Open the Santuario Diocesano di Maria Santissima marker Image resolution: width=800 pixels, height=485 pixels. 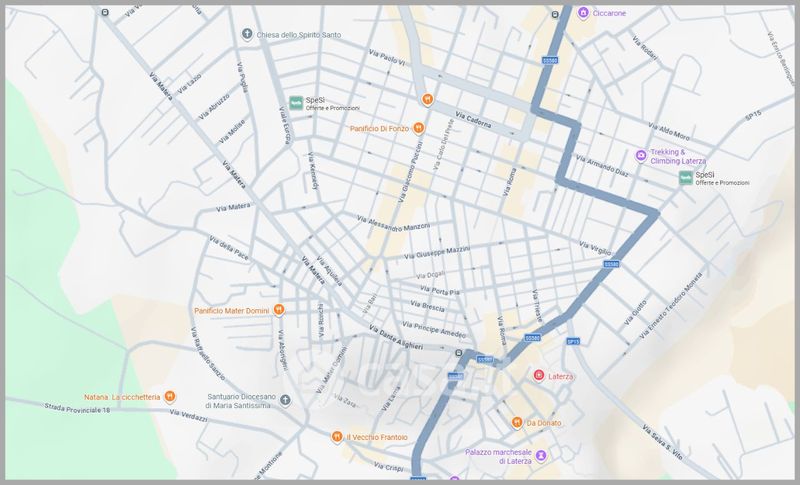(285, 401)
